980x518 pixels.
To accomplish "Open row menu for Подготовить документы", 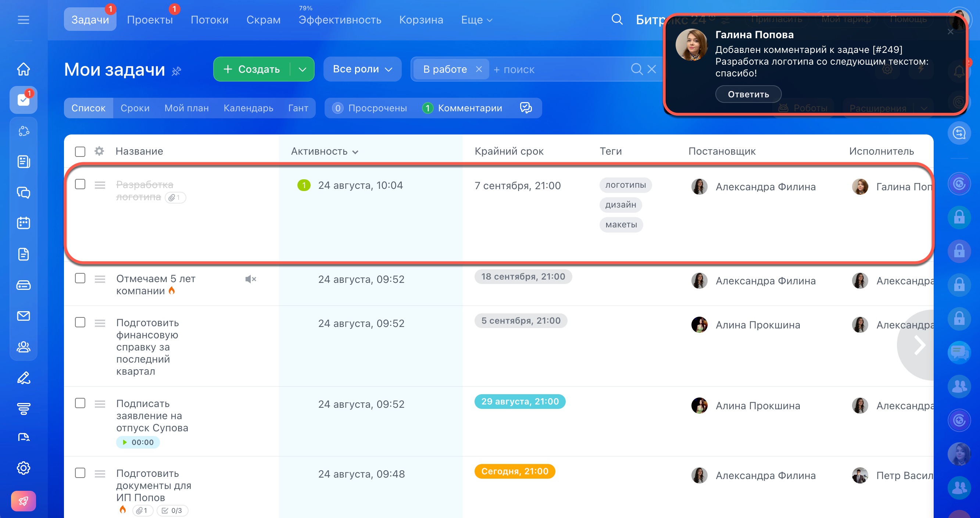I will coord(100,474).
